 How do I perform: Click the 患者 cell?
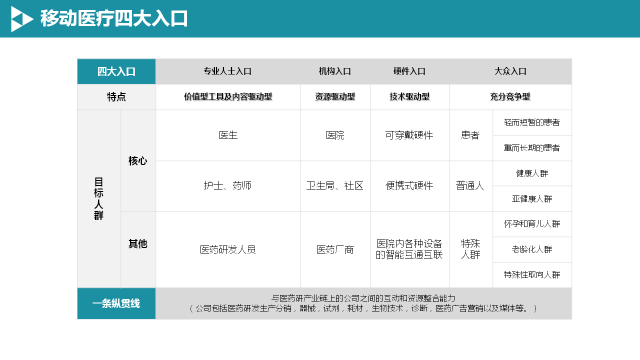471,135
